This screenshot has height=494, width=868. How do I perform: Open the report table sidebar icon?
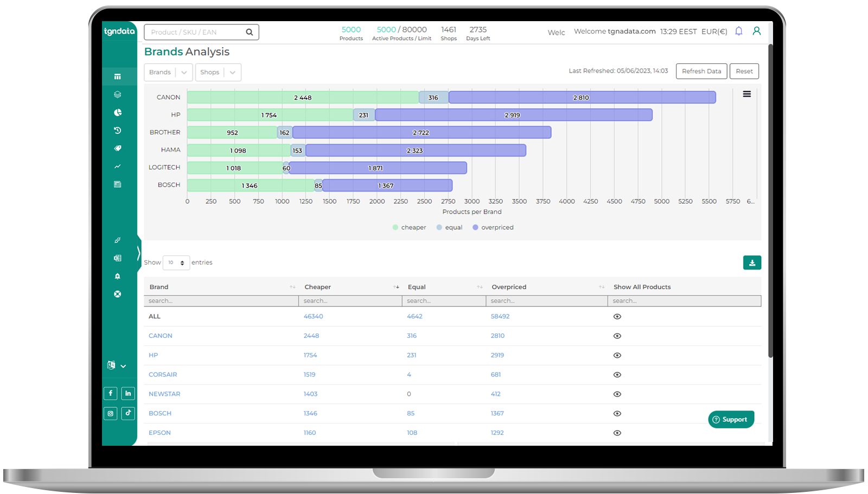pyautogui.click(x=117, y=184)
